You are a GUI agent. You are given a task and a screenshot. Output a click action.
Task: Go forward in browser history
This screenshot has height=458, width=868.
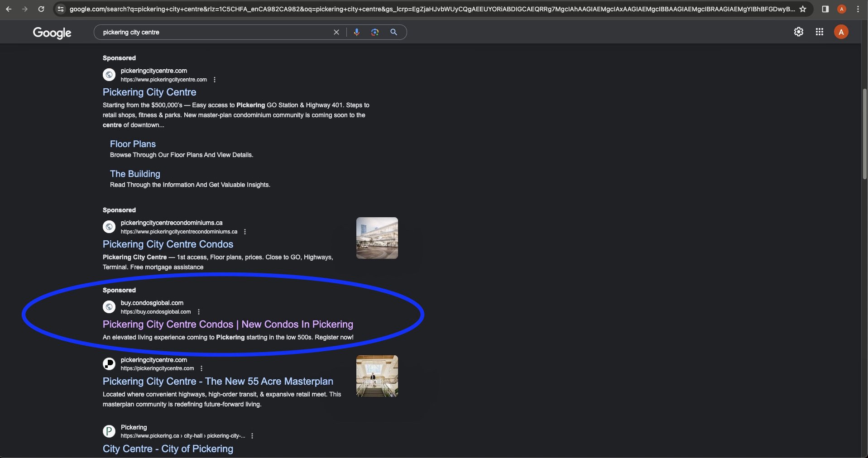(25, 9)
